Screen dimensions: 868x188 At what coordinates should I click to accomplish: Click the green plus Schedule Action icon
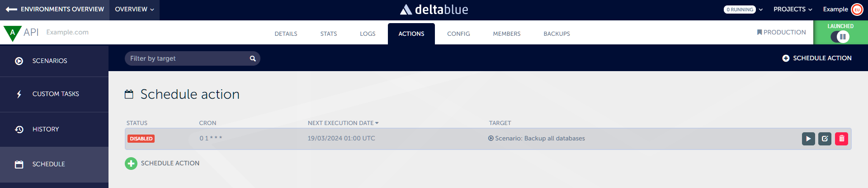coord(131,164)
